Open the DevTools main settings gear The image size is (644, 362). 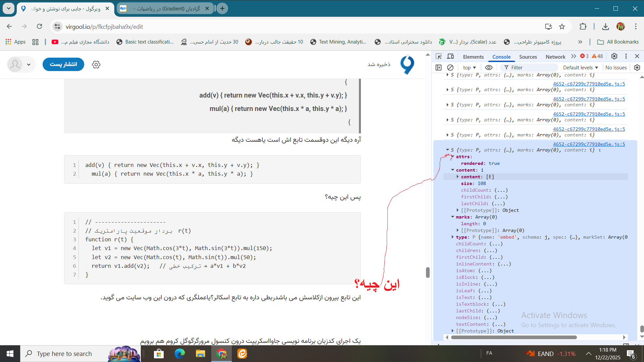pyautogui.click(x=614, y=56)
